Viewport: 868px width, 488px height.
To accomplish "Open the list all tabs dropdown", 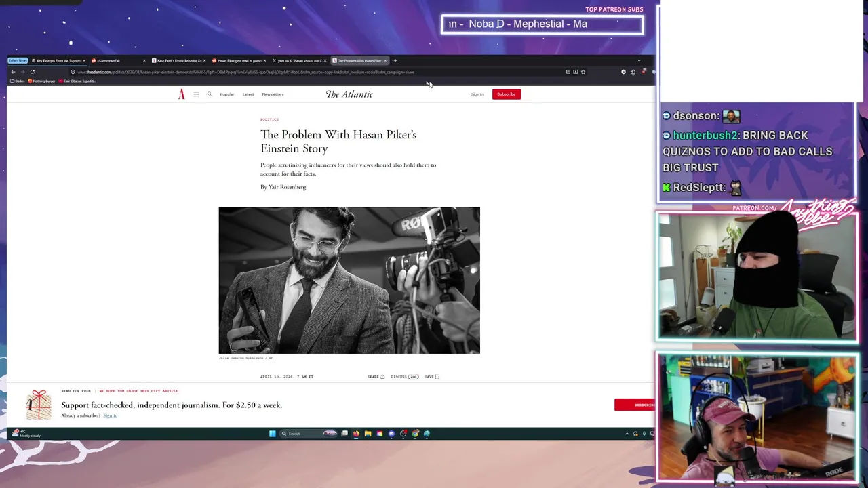I will point(638,60).
